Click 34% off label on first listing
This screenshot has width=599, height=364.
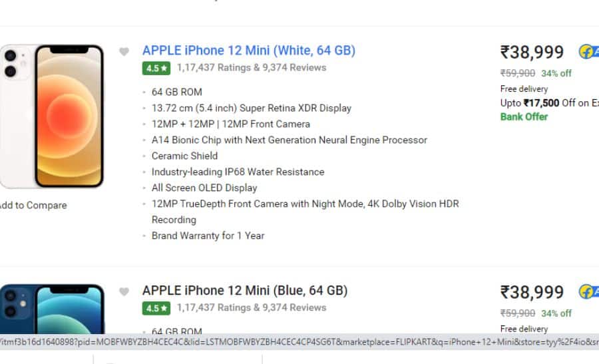[x=556, y=73]
